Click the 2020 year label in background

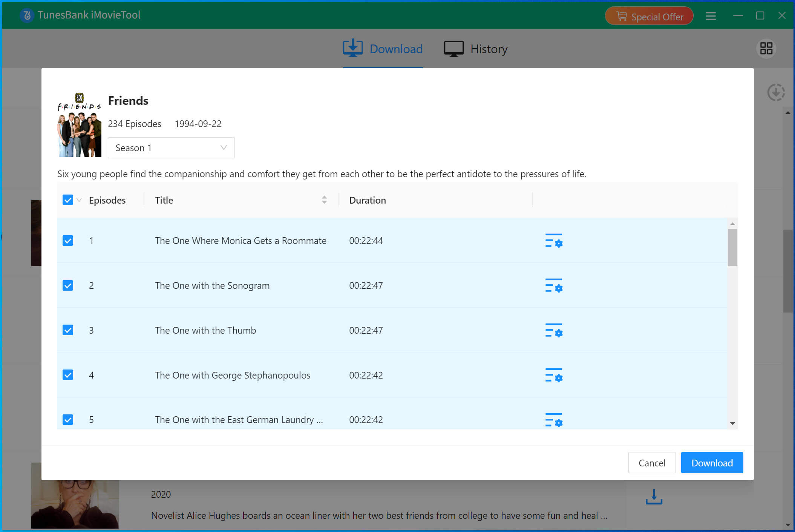(x=161, y=494)
